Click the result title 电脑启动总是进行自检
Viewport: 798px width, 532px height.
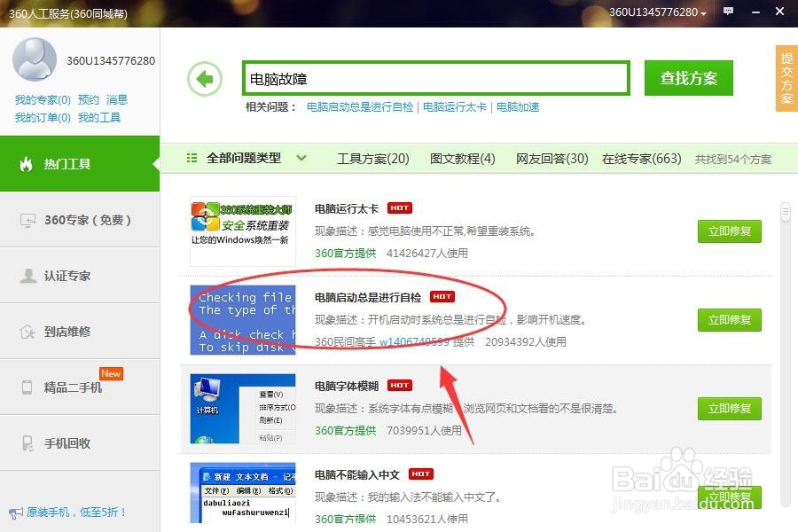click(368, 297)
